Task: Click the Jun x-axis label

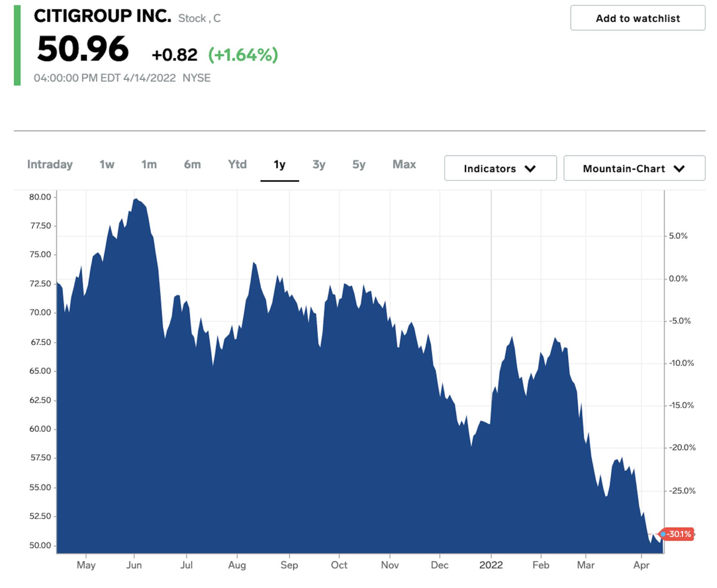Action: 134,565
